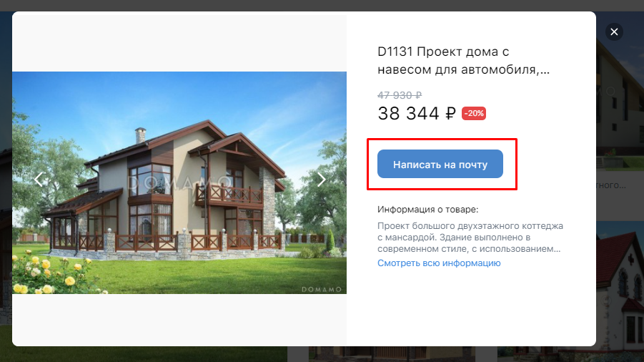644x362 pixels.
Task: Open the main house rendering photo
Action: pyautogui.click(x=179, y=183)
